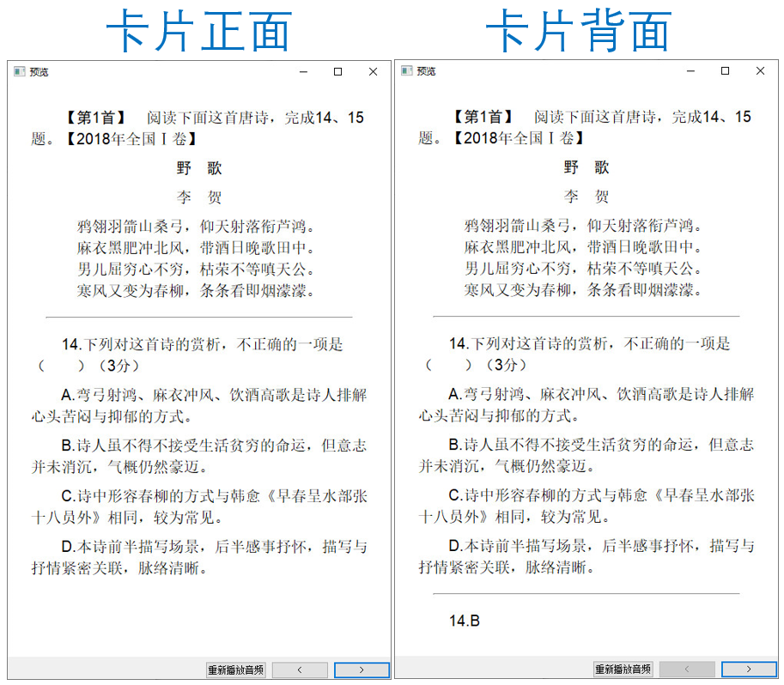Click 【2018年全国Ⅰ卷】 label in front window
The width and height of the screenshot is (784, 685).
tap(131, 138)
